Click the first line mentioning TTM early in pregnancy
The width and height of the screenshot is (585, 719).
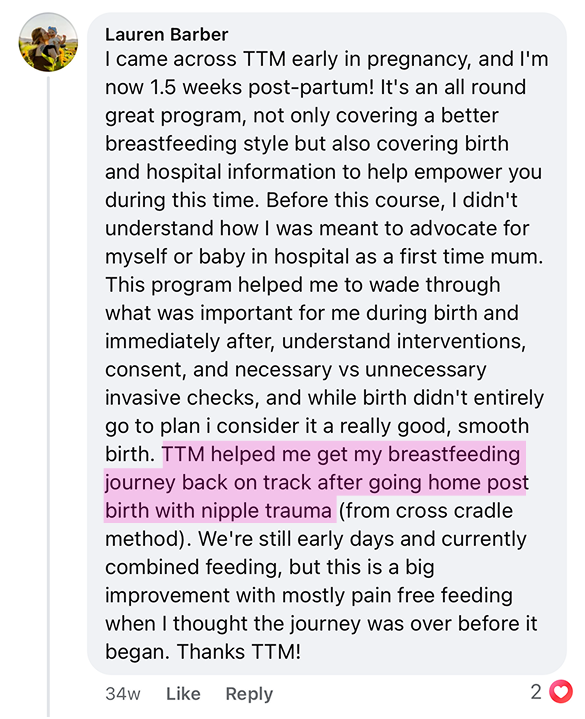tap(326, 59)
